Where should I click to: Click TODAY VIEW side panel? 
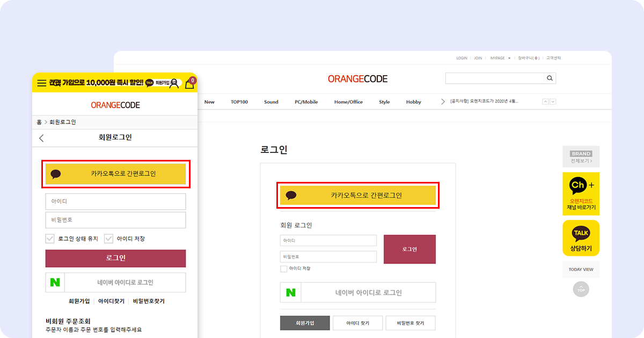(x=581, y=269)
